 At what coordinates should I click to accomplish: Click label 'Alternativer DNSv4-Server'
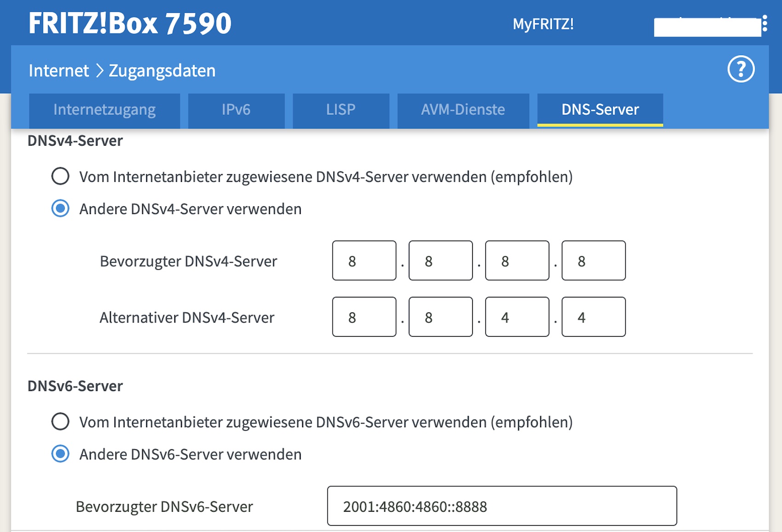(187, 317)
